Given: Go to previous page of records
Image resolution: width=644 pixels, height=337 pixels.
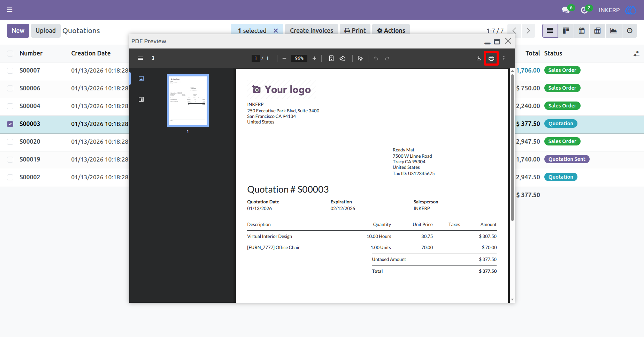Looking at the screenshot, I should click(x=514, y=31).
